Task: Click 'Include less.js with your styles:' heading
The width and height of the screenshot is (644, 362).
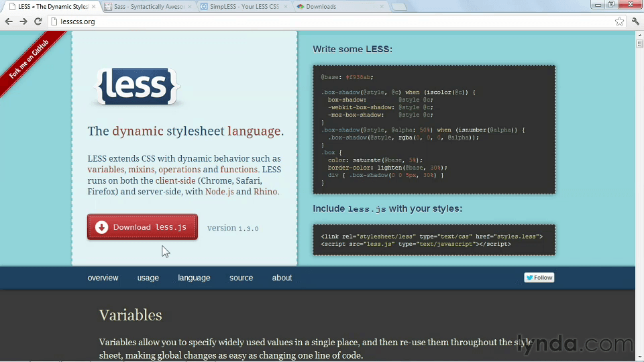Action: point(387,208)
